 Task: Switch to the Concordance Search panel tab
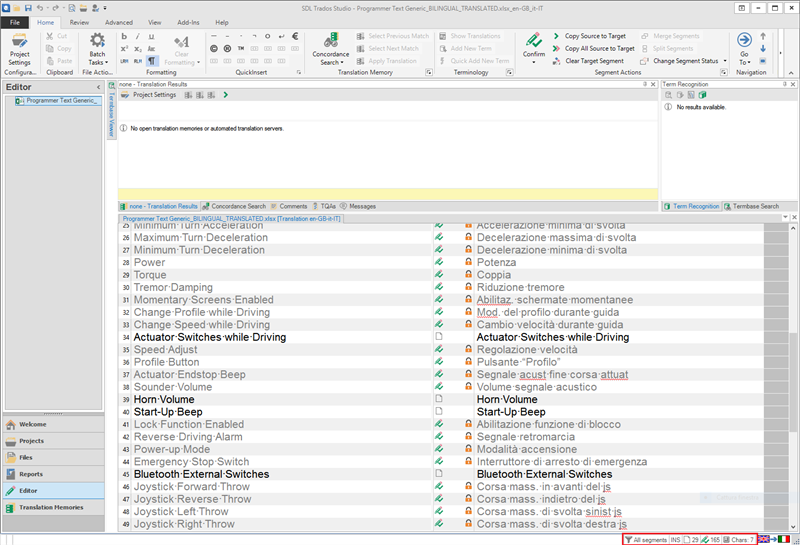click(x=234, y=206)
